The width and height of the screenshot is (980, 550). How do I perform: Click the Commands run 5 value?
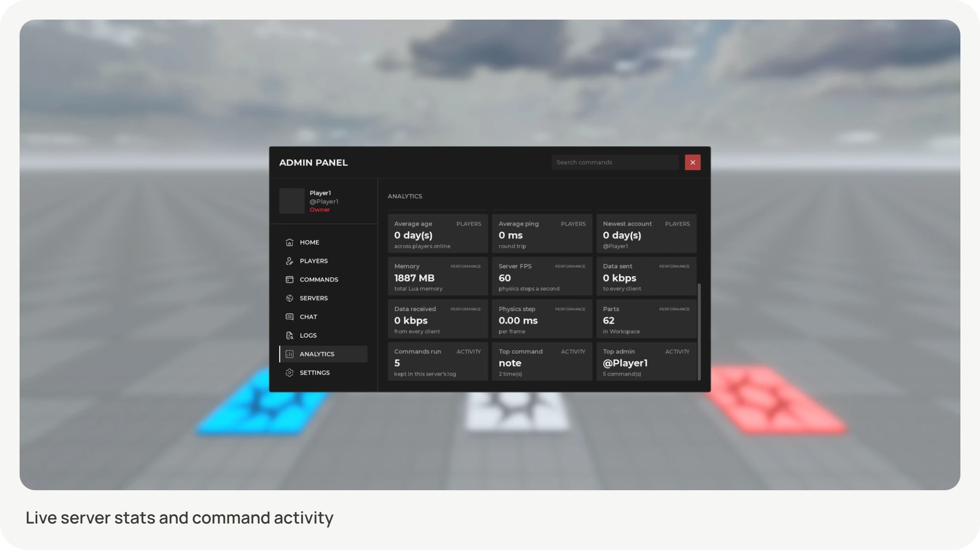(397, 363)
